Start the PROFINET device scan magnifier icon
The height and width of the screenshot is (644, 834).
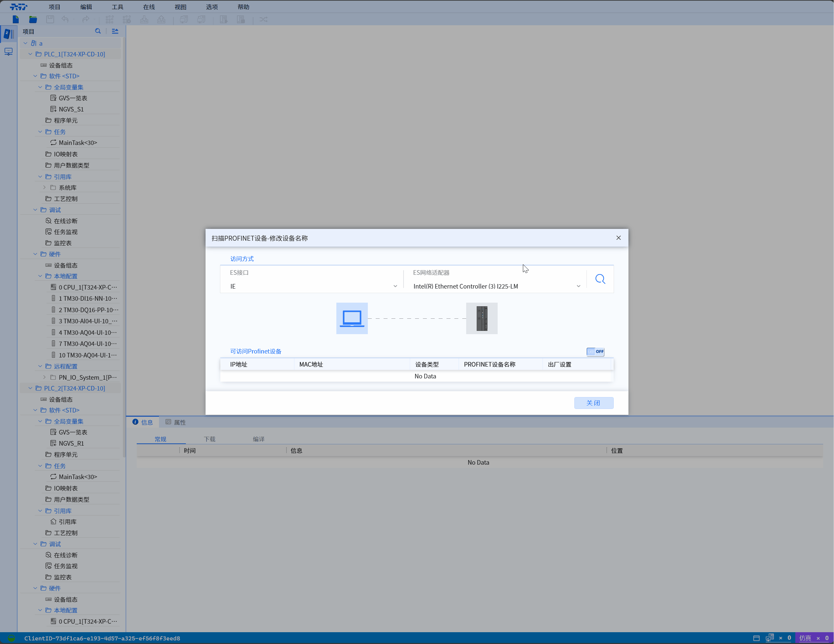[x=600, y=279]
